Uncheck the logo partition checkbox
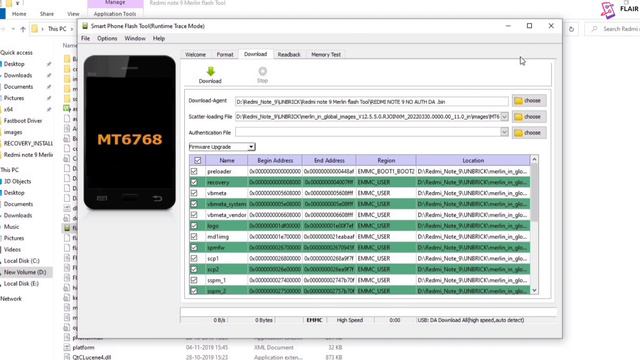The height and width of the screenshot is (360, 640). pyautogui.click(x=194, y=226)
